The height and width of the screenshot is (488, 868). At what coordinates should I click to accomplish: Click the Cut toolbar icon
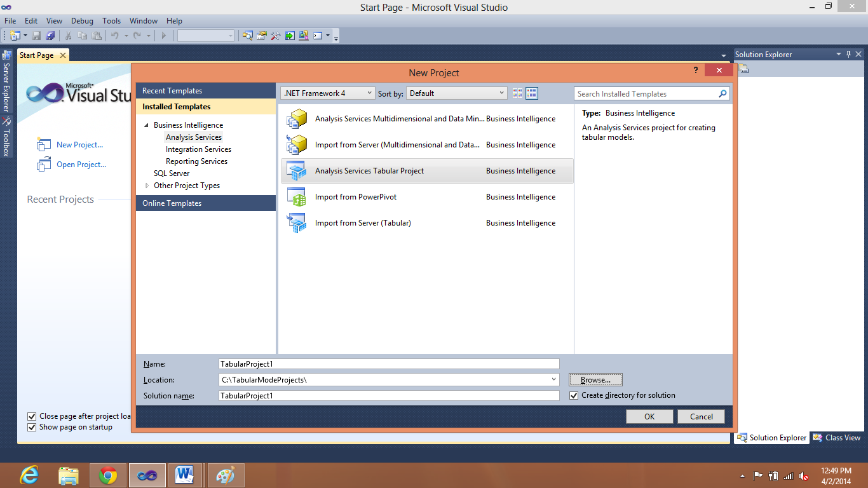(69, 36)
